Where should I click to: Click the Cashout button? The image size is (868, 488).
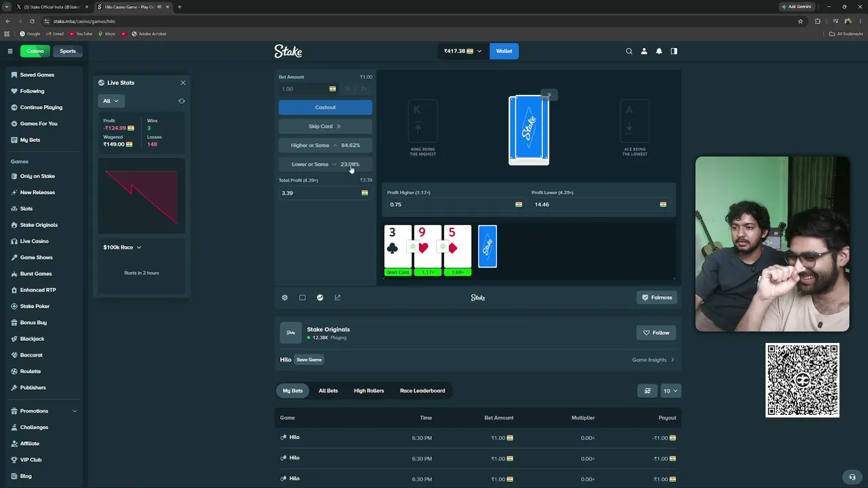(x=325, y=107)
